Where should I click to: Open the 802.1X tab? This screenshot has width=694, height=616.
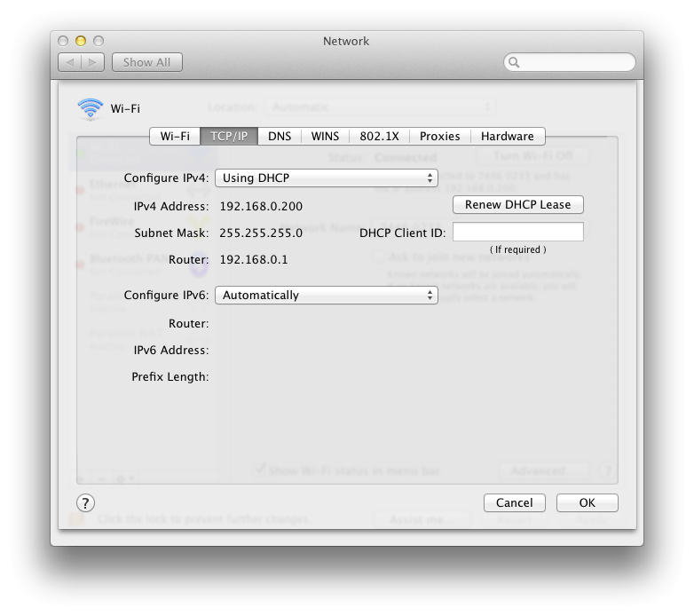379,137
